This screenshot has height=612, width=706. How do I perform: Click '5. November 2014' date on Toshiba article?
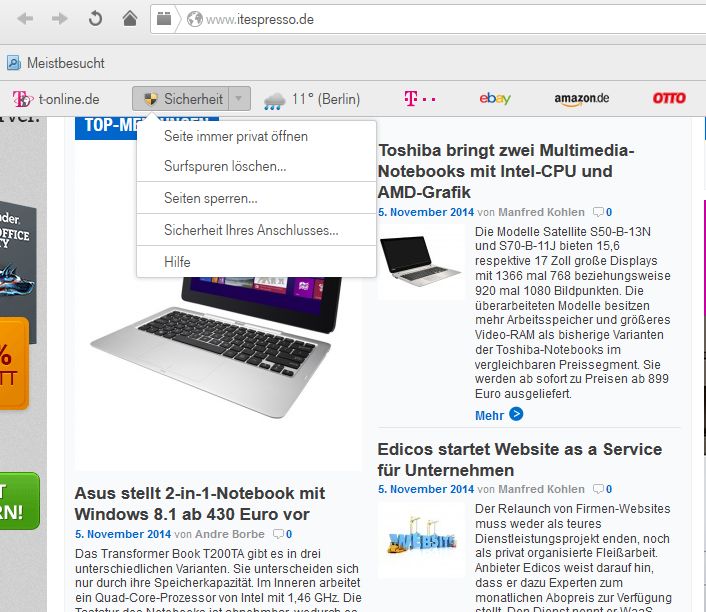click(426, 212)
